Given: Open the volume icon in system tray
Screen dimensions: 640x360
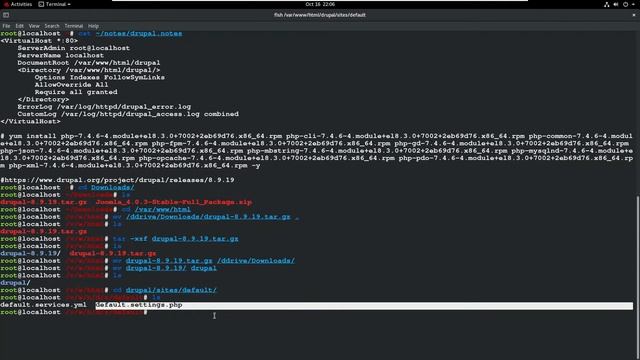Looking at the screenshot, I should tap(616, 4).
